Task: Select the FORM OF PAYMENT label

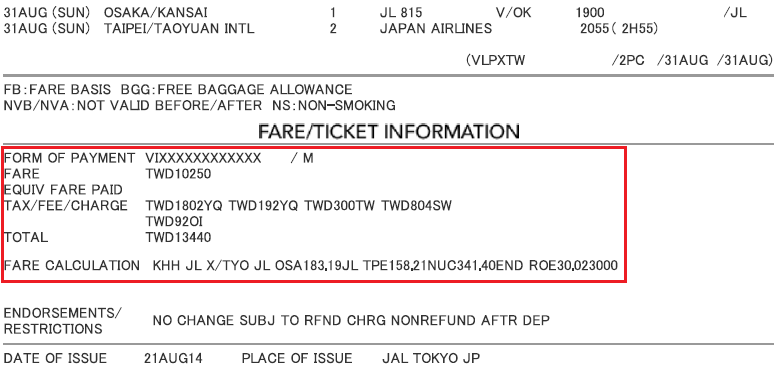Action: (x=69, y=158)
